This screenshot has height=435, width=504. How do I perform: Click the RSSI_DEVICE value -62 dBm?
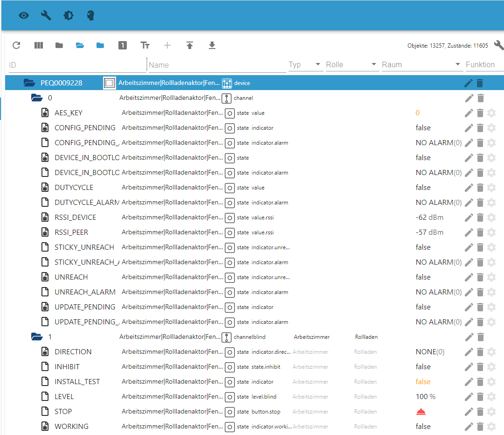[x=430, y=217]
